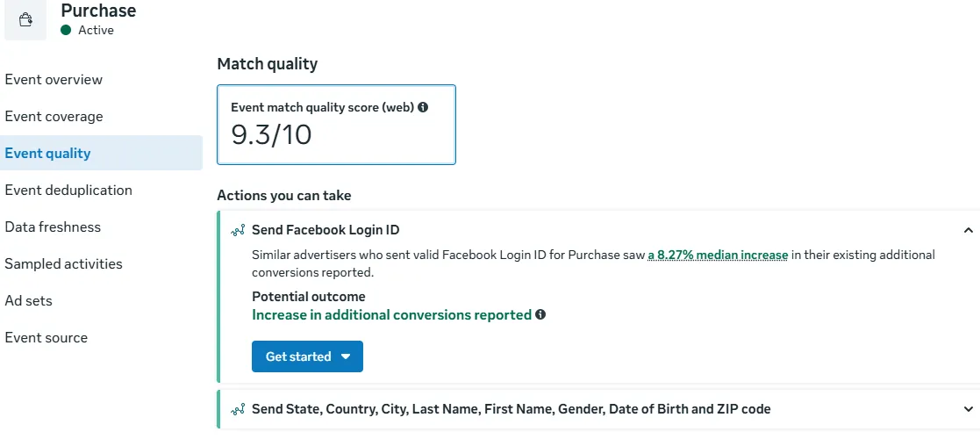This screenshot has width=980, height=439.
Task: Go to Event overview
Action: coord(54,80)
